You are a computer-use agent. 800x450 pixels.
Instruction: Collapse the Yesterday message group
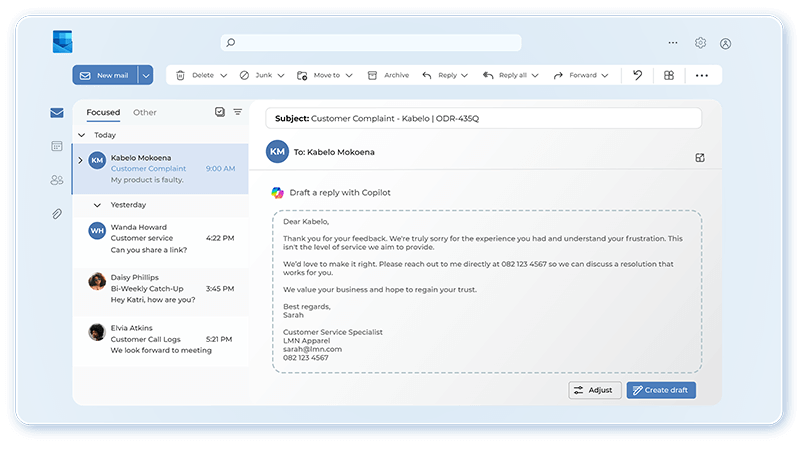click(x=97, y=204)
